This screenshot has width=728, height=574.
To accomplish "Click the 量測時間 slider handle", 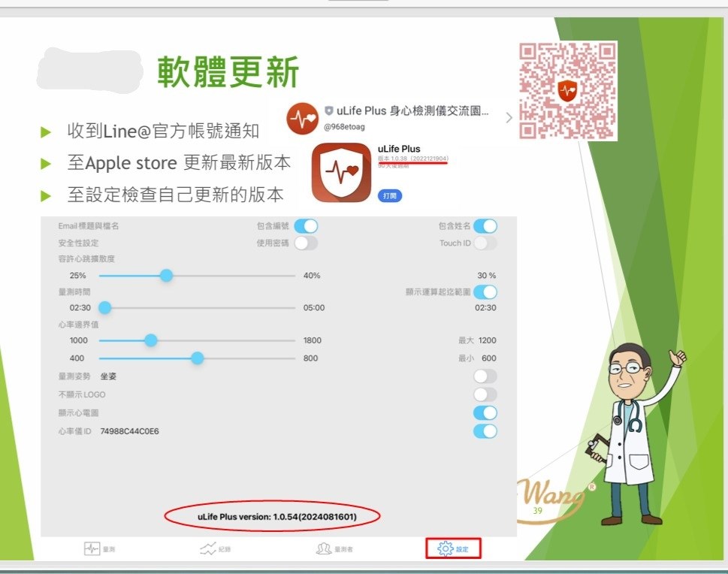I will click(x=105, y=307).
